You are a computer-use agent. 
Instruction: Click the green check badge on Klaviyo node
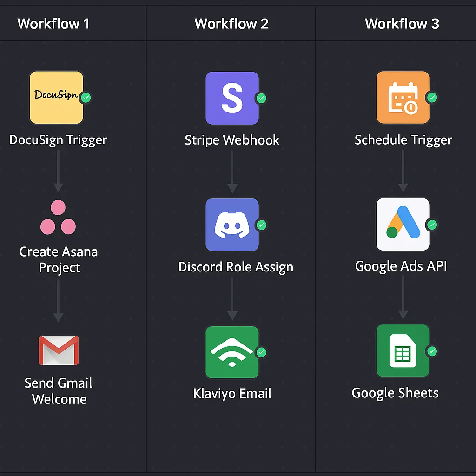pyautogui.click(x=261, y=352)
